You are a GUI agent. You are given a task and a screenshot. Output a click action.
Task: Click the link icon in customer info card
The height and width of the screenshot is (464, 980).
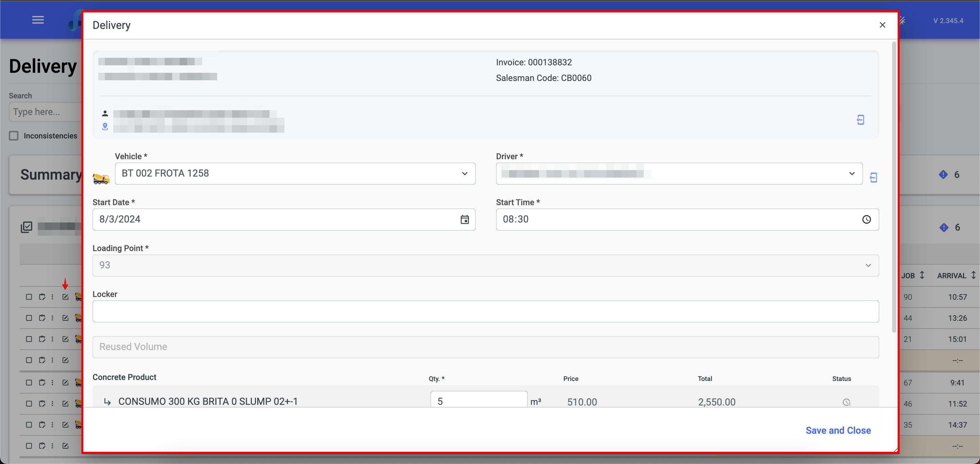860,120
